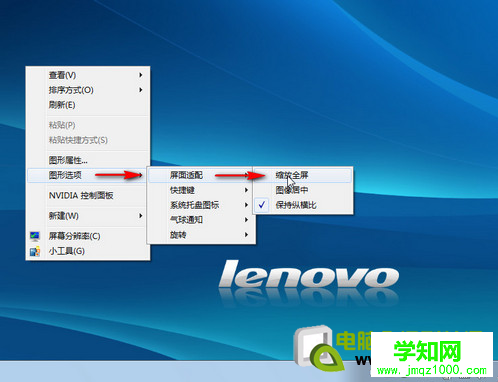Click the monitor icon beside 屏幕分辨率(C)

[x=35, y=236]
